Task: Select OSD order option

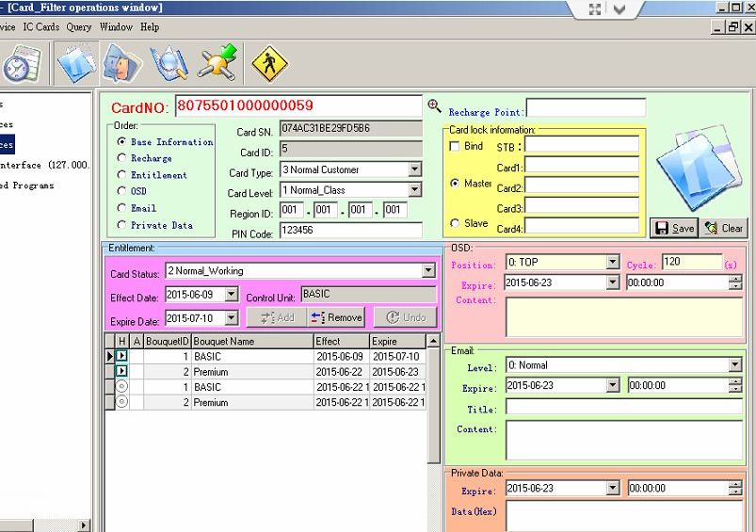Action: (x=132, y=191)
